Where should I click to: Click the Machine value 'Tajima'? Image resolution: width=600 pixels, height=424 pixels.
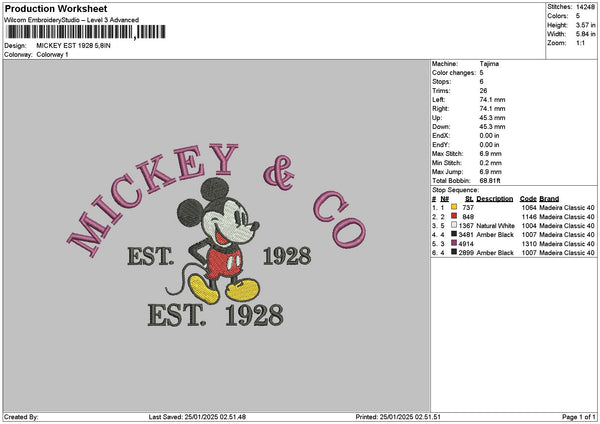click(x=489, y=64)
